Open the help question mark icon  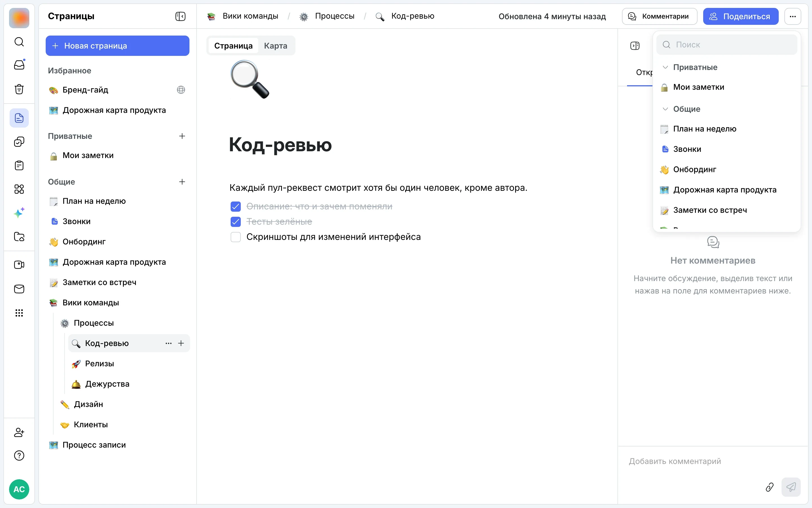pyautogui.click(x=19, y=456)
